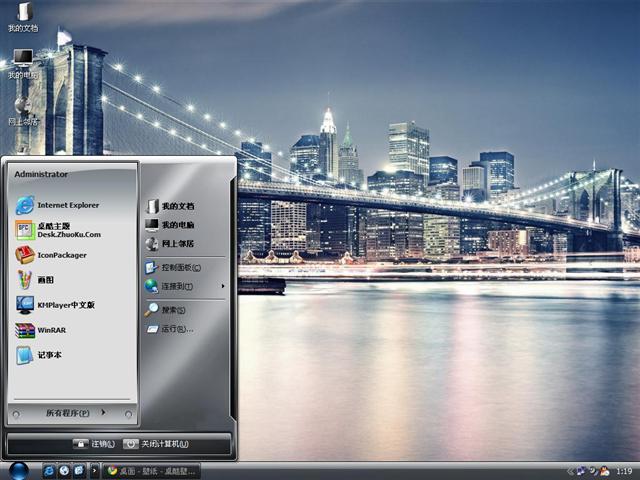Select 网上邻居 desktop icon
The image size is (640, 480).
pyautogui.click(x=22, y=108)
